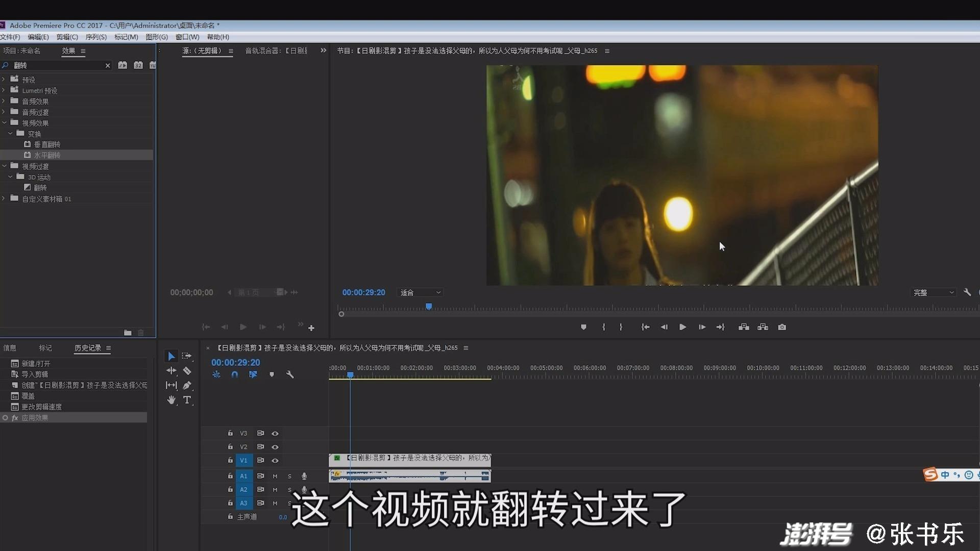Screen dimensions: 980x551
Task: Switch to the 信息 tab
Action: pyautogui.click(x=10, y=348)
